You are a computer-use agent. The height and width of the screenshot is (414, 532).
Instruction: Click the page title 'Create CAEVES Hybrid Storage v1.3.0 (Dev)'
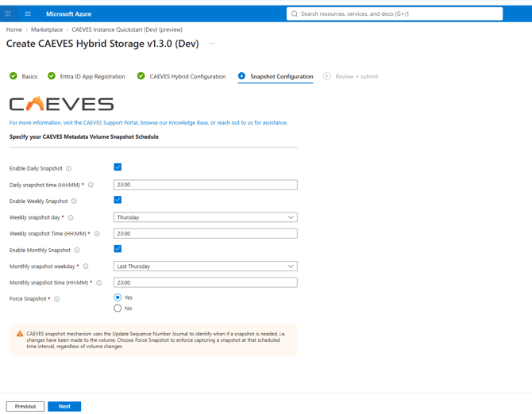102,44
